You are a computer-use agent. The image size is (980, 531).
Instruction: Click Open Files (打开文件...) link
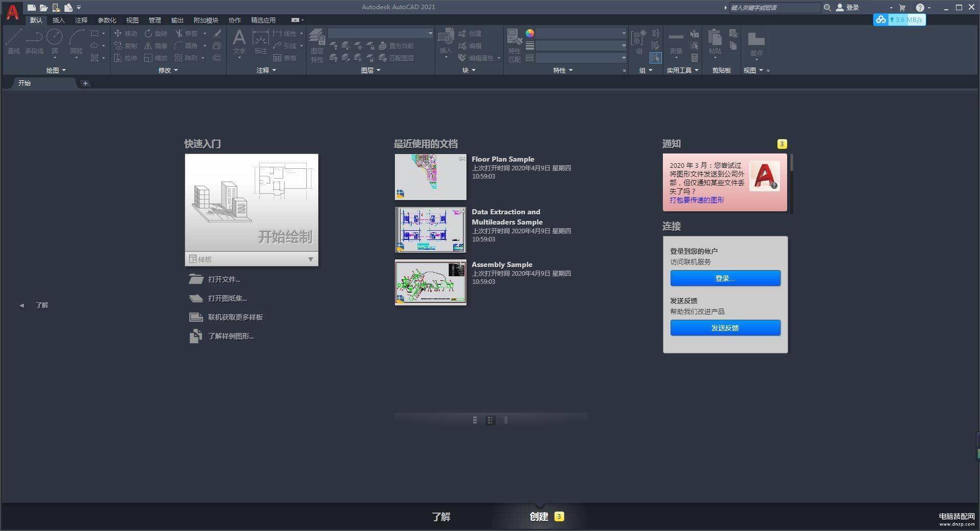pyautogui.click(x=214, y=279)
